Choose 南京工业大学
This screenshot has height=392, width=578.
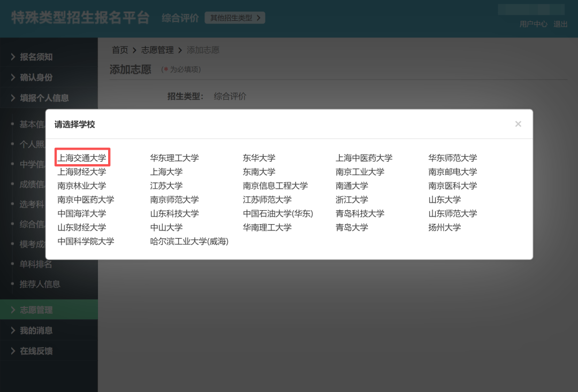point(360,172)
